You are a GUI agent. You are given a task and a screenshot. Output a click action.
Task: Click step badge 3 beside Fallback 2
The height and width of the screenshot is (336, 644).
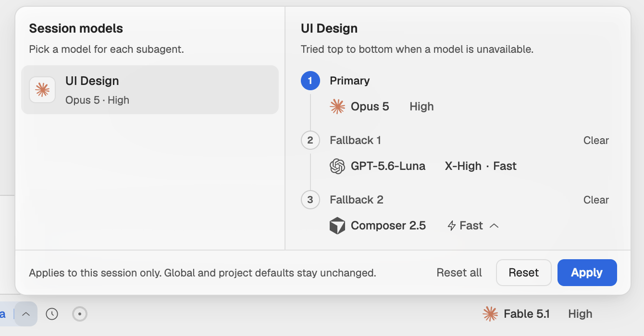point(310,200)
